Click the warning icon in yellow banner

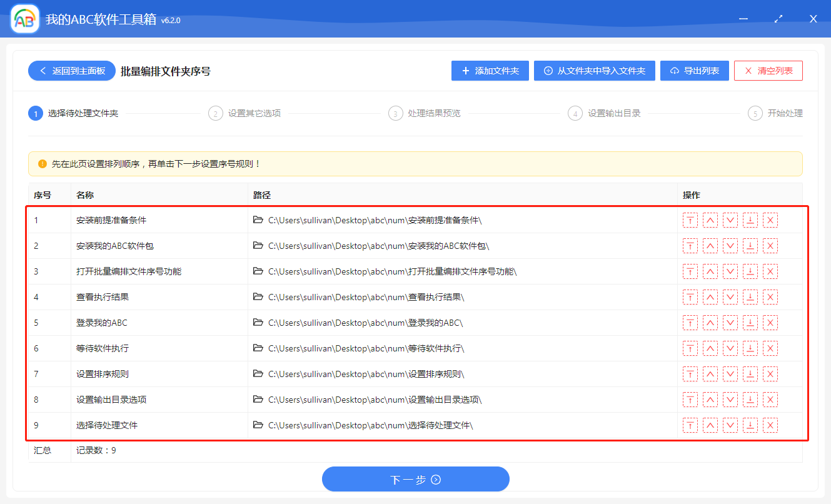(x=41, y=163)
